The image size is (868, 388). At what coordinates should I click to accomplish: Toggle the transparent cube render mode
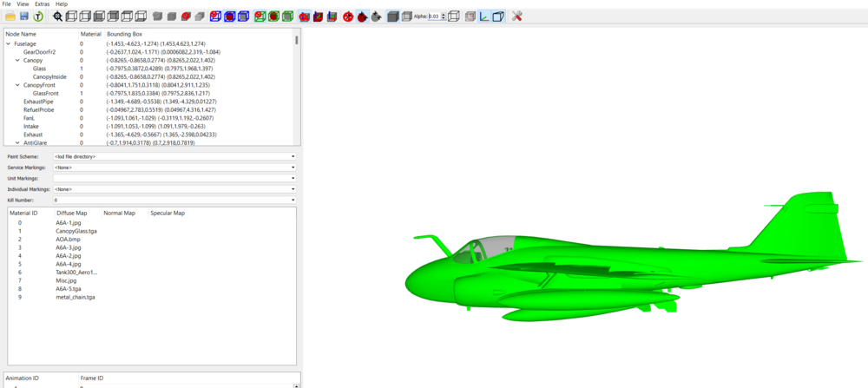coord(406,16)
